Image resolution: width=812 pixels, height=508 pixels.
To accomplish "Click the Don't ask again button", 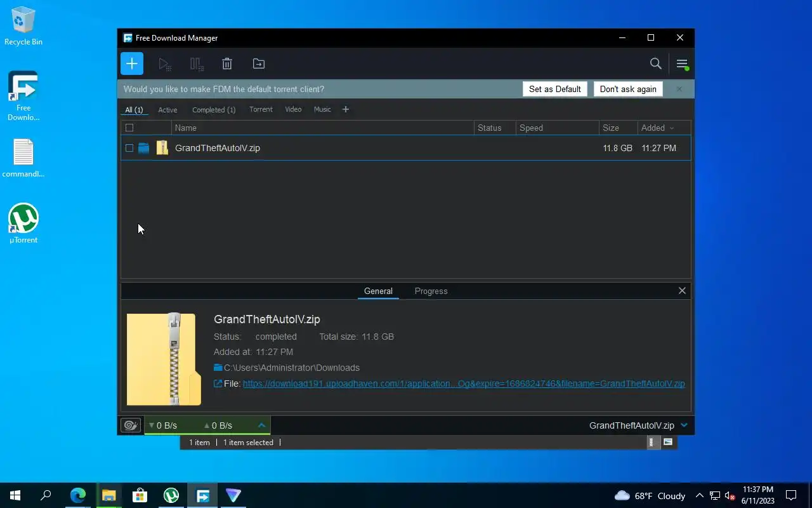I will point(628,89).
